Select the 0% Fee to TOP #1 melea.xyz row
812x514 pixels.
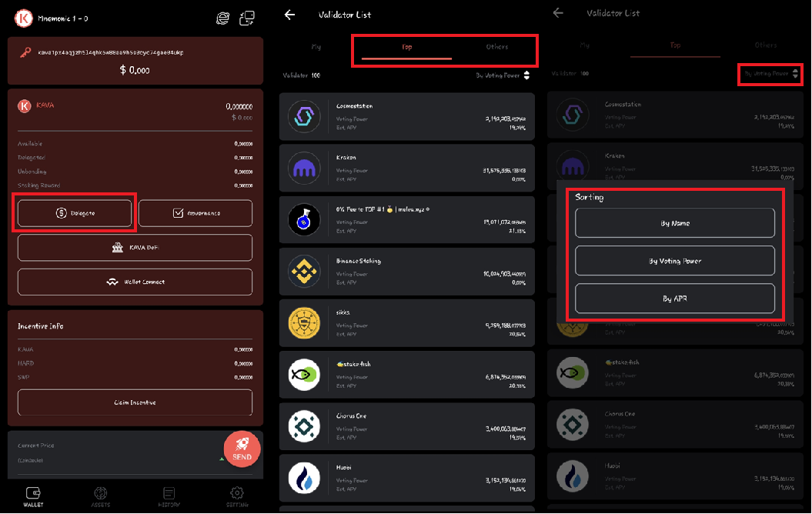[x=406, y=219]
